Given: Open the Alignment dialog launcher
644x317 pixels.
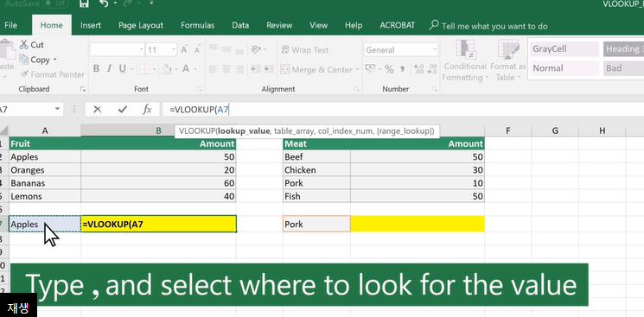Looking at the screenshot, I should pos(356,89).
